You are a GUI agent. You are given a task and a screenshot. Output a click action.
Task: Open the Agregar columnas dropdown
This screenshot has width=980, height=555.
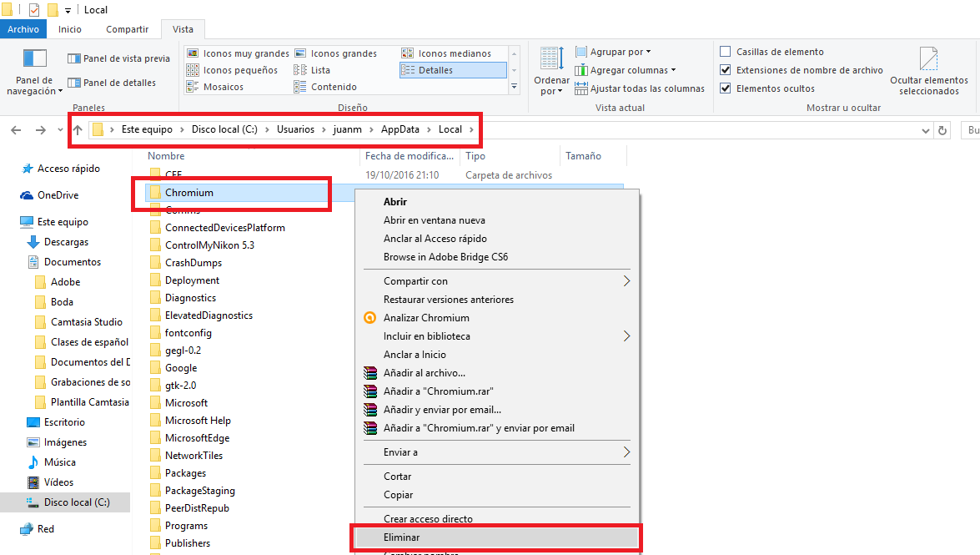click(625, 70)
